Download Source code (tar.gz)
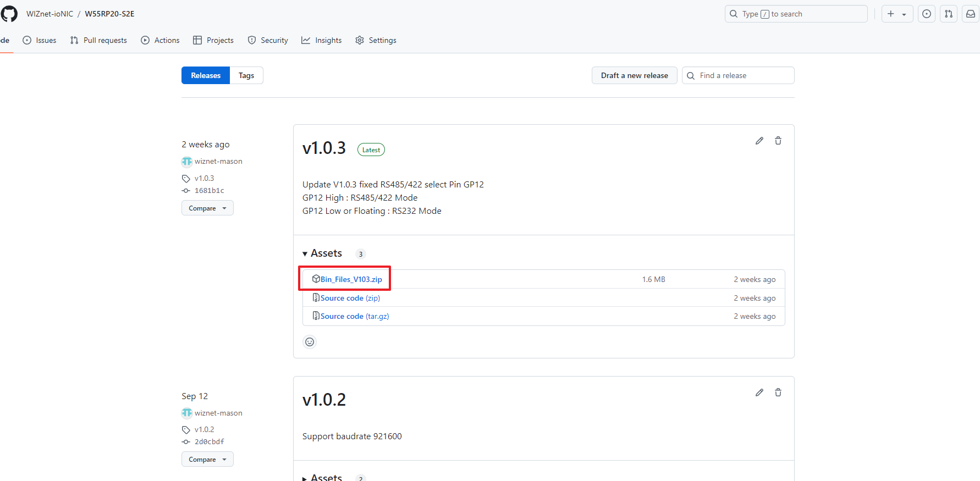This screenshot has height=481, width=980. pos(355,316)
